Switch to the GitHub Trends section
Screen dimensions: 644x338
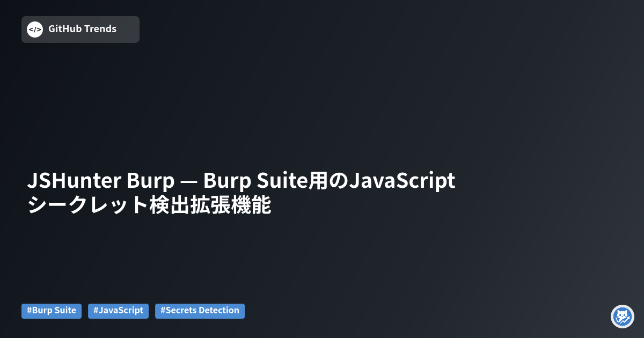click(80, 29)
